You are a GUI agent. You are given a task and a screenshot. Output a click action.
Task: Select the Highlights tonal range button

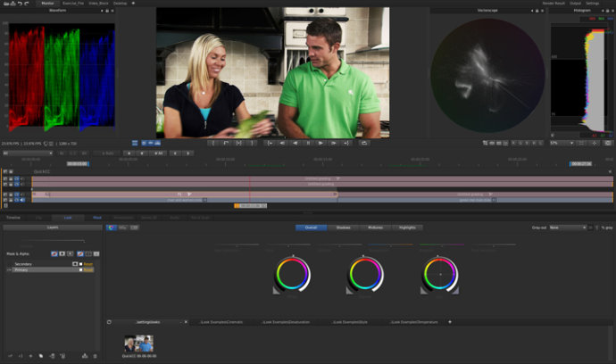[x=406, y=227]
